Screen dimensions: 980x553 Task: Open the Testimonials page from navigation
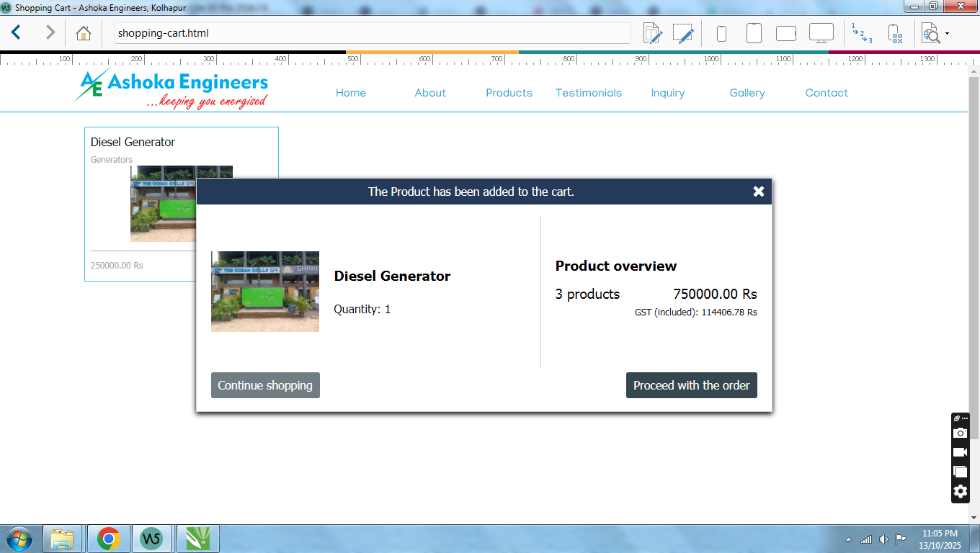(588, 93)
